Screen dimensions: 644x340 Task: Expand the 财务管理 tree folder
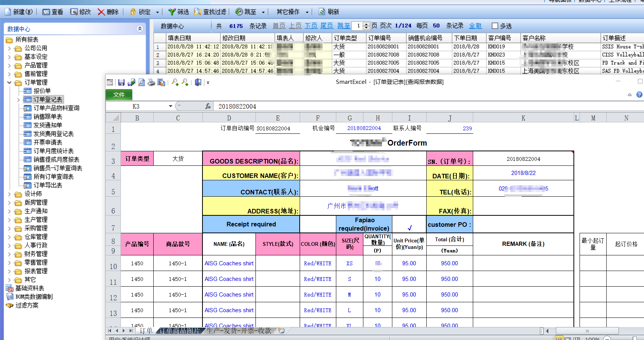[10, 254]
